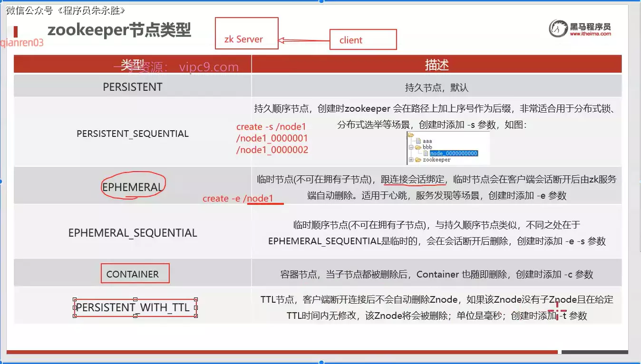Click the arrow pointing to zk Server
This screenshot has width=641, height=364.
point(303,41)
